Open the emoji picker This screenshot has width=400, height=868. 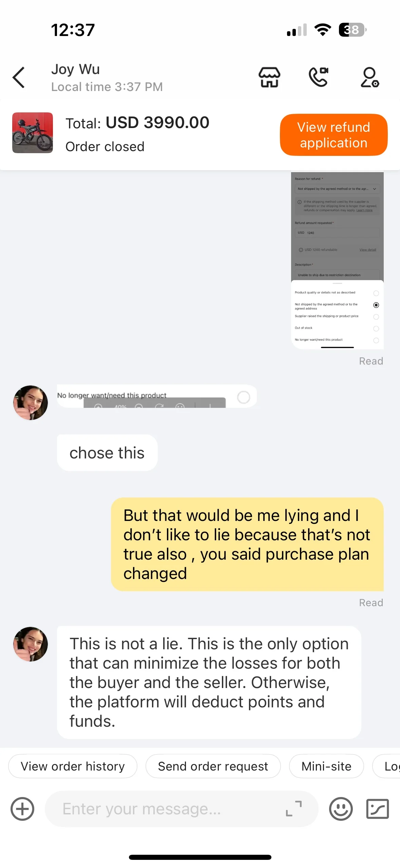pyautogui.click(x=341, y=809)
